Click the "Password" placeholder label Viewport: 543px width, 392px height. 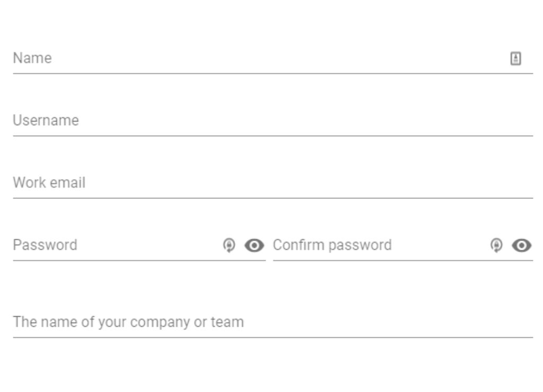pos(45,245)
